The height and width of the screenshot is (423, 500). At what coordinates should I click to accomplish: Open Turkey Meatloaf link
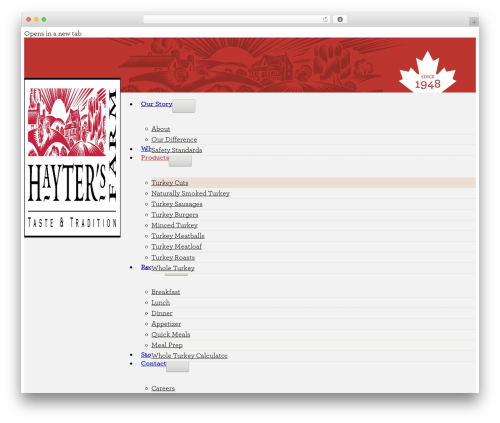click(x=176, y=247)
